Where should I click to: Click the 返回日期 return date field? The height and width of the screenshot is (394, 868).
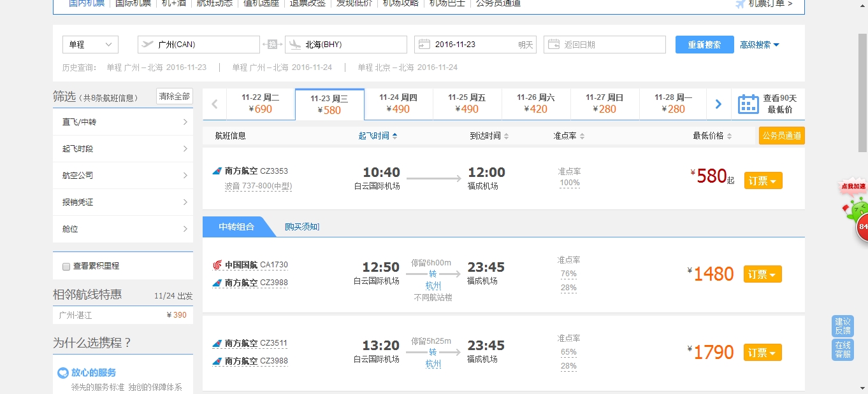[x=605, y=45]
